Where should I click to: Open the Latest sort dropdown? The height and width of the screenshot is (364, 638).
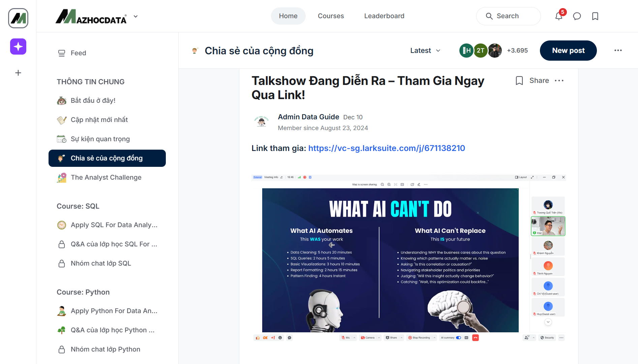425,51
